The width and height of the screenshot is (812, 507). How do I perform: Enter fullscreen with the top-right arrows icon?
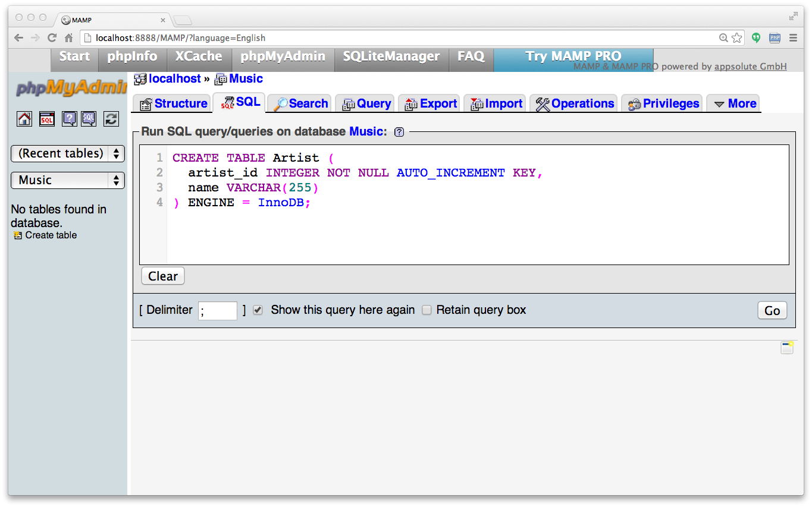[794, 16]
